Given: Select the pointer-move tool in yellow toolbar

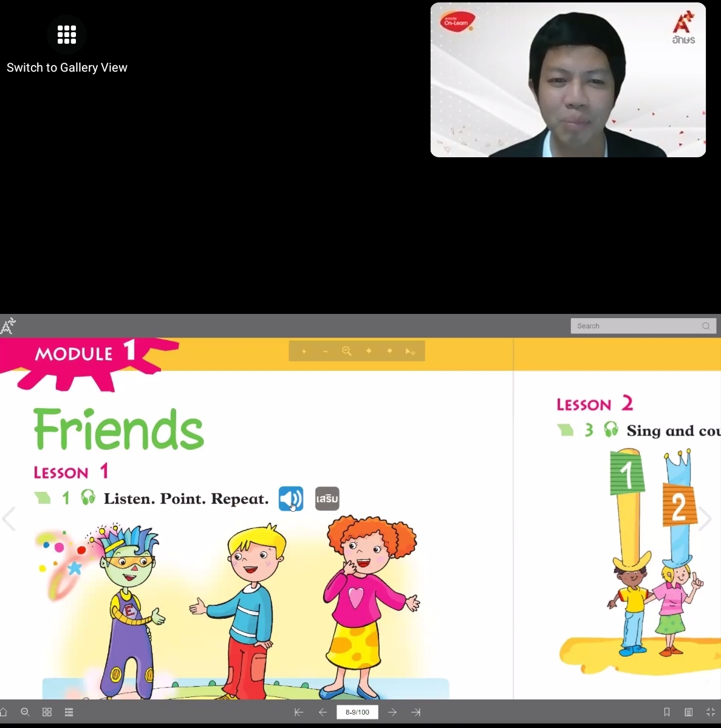Looking at the screenshot, I should [410, 352].
